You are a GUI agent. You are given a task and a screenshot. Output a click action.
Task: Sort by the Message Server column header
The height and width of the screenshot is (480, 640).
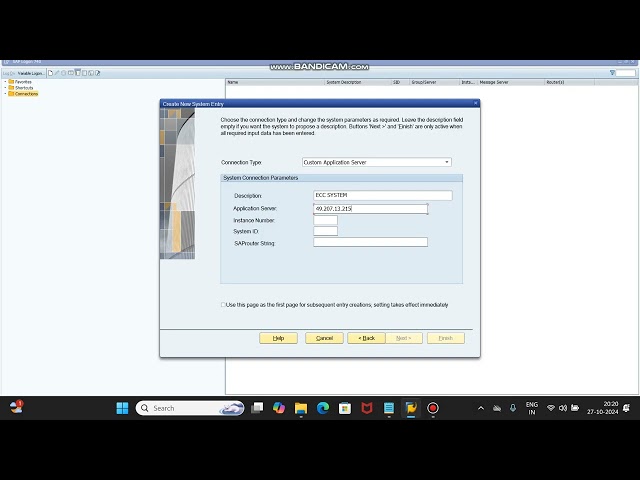click(511, 82)
